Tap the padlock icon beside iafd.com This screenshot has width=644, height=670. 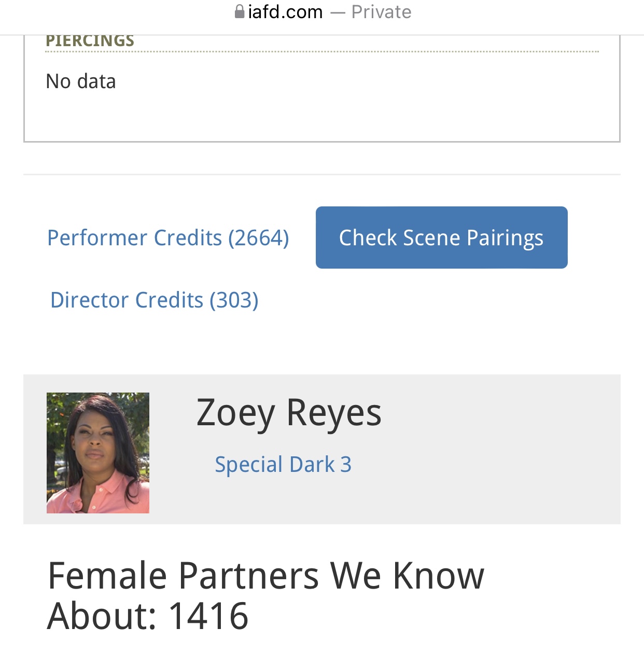[x=240, y=11]
